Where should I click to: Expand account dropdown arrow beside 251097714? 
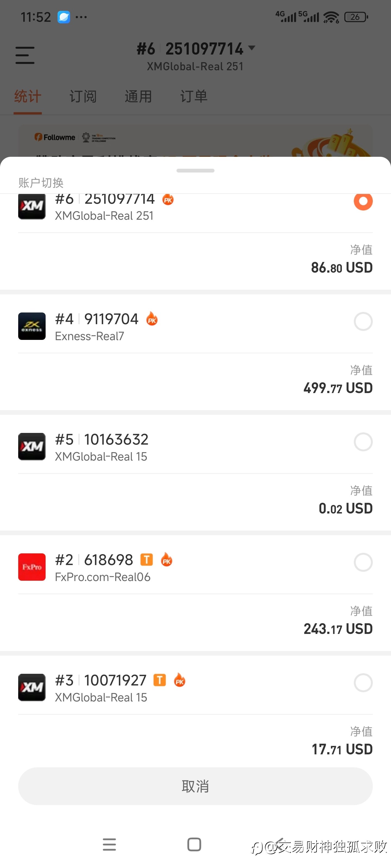click(x=251, y=48)
